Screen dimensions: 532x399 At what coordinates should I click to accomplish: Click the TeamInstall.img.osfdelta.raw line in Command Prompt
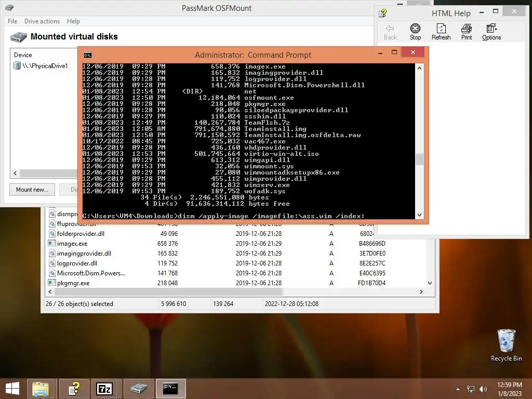point(221,135)
